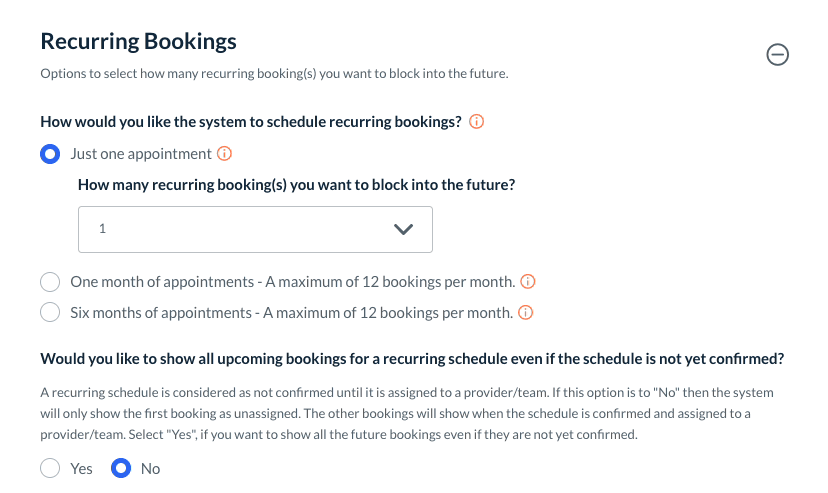Click the "Would you like to show all upcoming bookings" question
Viewport: 828px width, 493px height.
pyautogui.click(x=411, y=359)
